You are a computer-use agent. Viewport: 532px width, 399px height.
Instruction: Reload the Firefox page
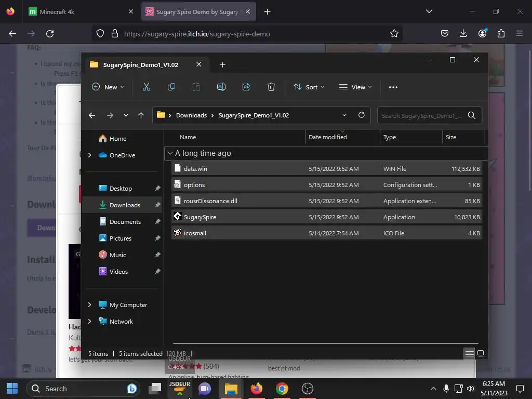point(50,34)
